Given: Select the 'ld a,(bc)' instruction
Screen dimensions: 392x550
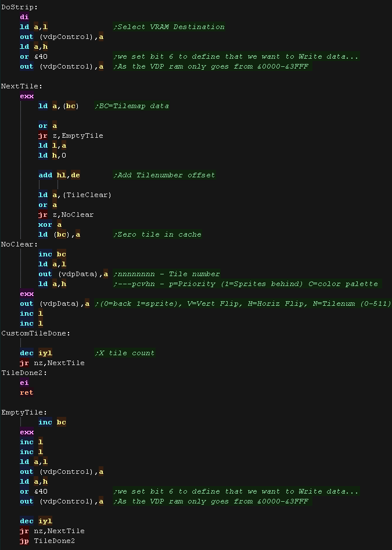Looking at the screenshot, I should 59,106.
